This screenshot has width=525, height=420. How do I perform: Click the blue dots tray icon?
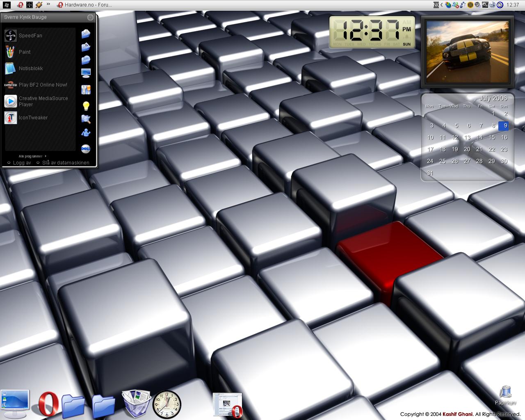[x=462, y=5]
